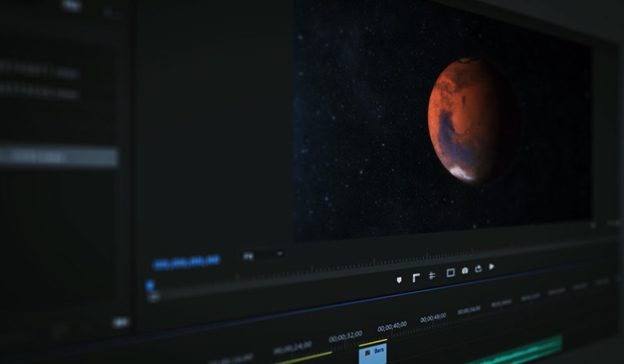Open the playback resolution dropdown

click(x=278, y=252)
